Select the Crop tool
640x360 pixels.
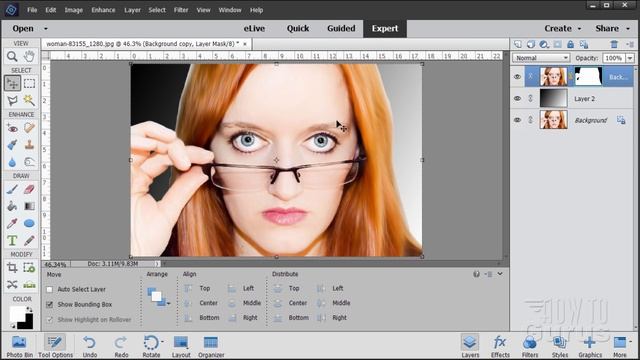click(x=12, y=268)
